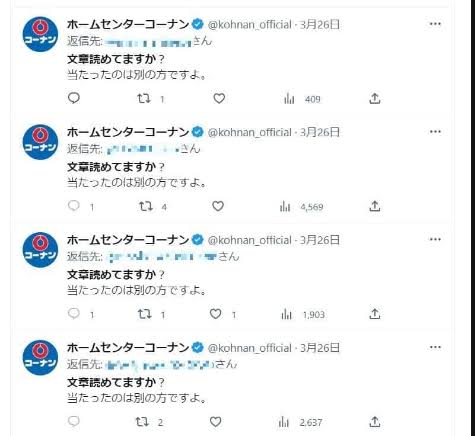
Task: Retweet the tweet with 2 retweets
Action: point(143,422)
